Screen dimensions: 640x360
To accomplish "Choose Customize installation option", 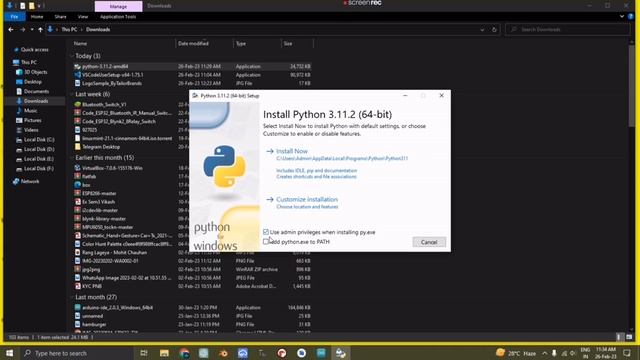I will [x=307, y=199].
